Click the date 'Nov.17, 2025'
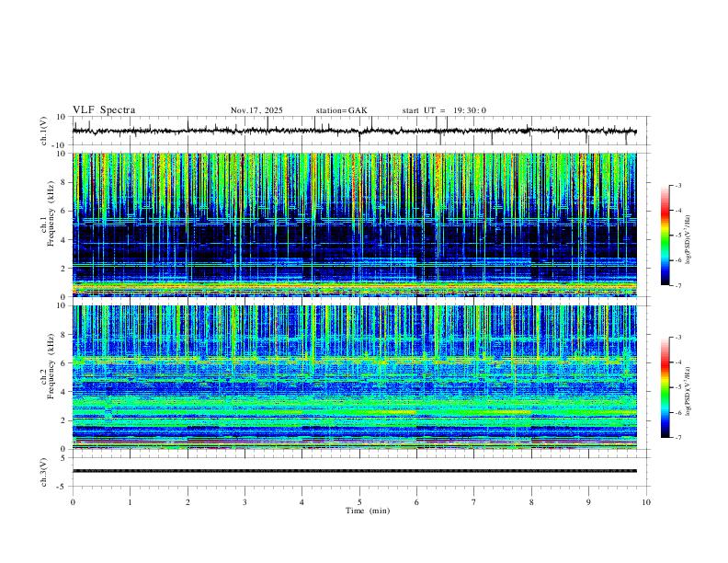 click(256, 110)
